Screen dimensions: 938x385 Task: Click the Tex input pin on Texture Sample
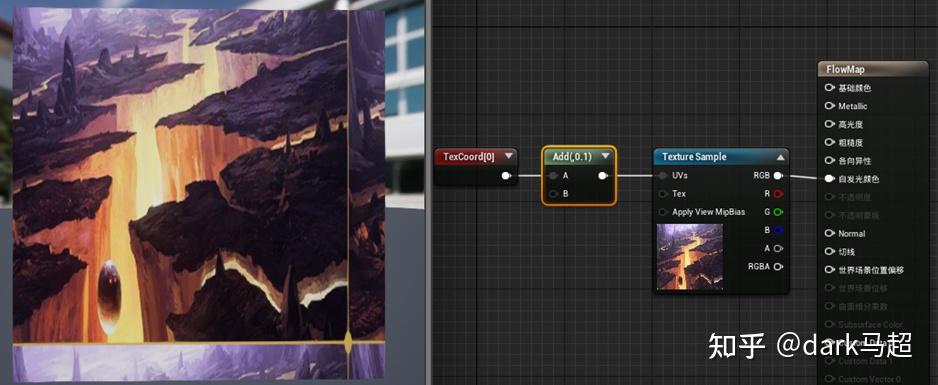coord(663,194)
